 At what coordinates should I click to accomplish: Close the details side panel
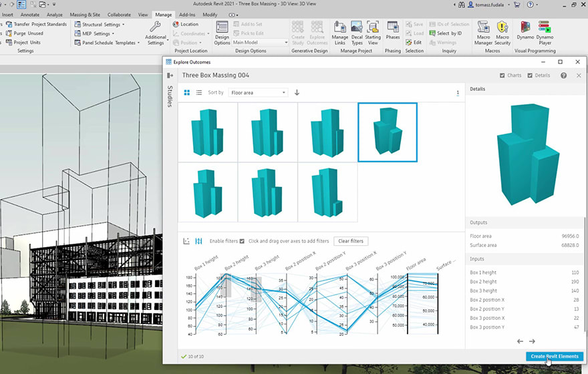[579, 75]
